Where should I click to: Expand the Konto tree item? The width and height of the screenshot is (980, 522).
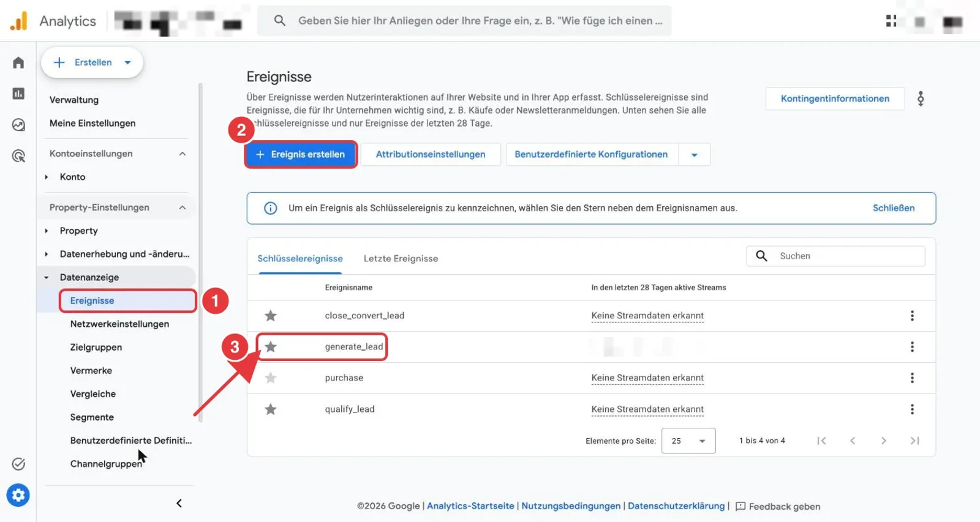point(47,177)
